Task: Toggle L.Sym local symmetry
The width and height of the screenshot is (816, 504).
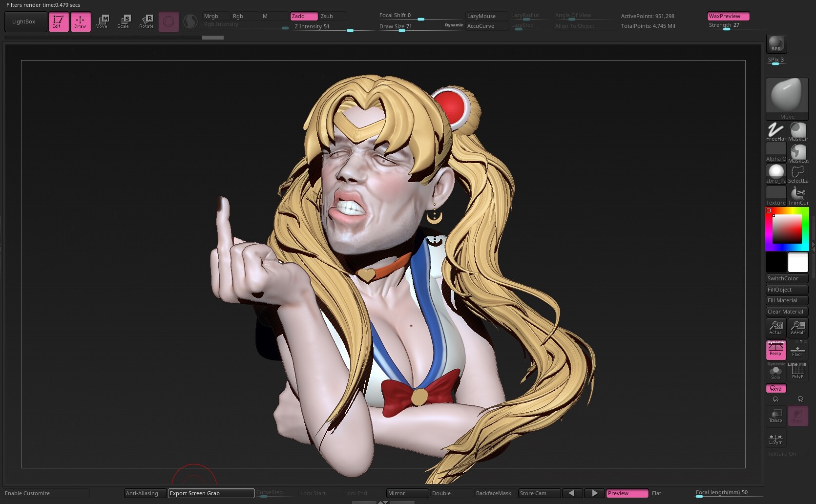Action: pos(776,438)
